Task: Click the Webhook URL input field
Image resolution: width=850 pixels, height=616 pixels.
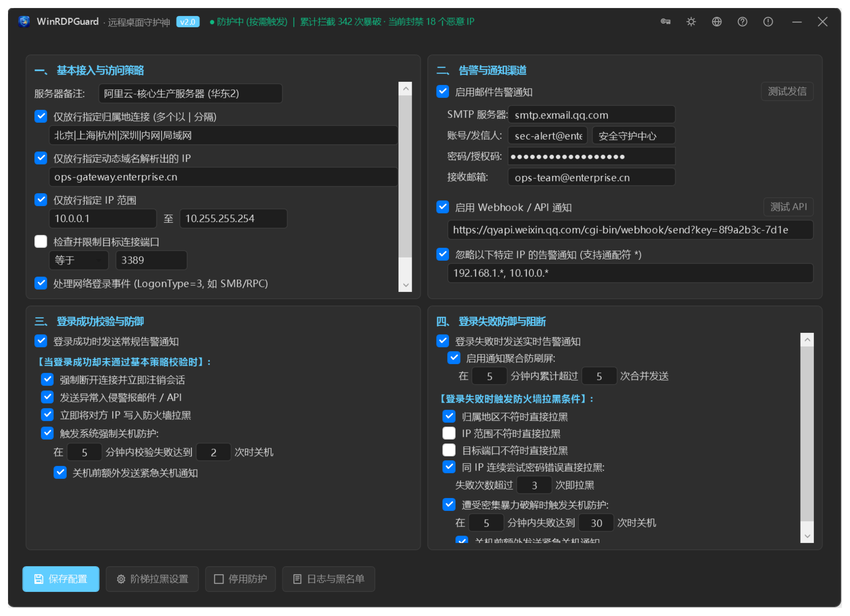Action: (x=630, y=230)
